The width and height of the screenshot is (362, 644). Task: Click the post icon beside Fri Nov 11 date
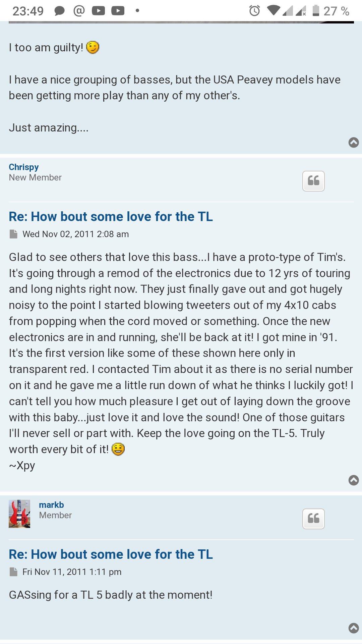(x=13, y=572)
